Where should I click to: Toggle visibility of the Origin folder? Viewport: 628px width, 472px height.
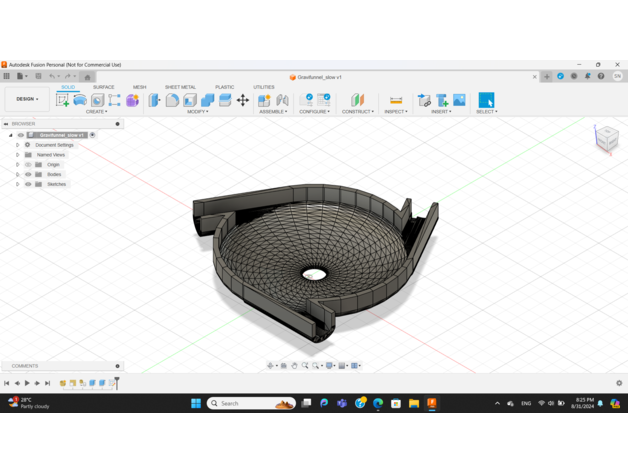point(28,165)
